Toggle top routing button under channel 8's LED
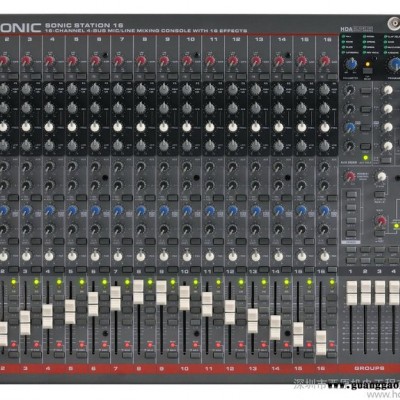 point(150,298)
